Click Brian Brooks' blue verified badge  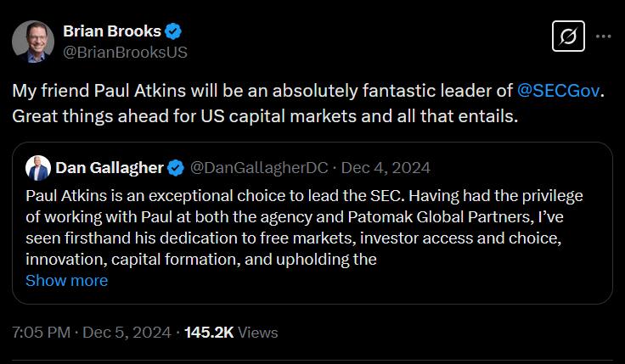pyautogui.click(x=173, y=32)
